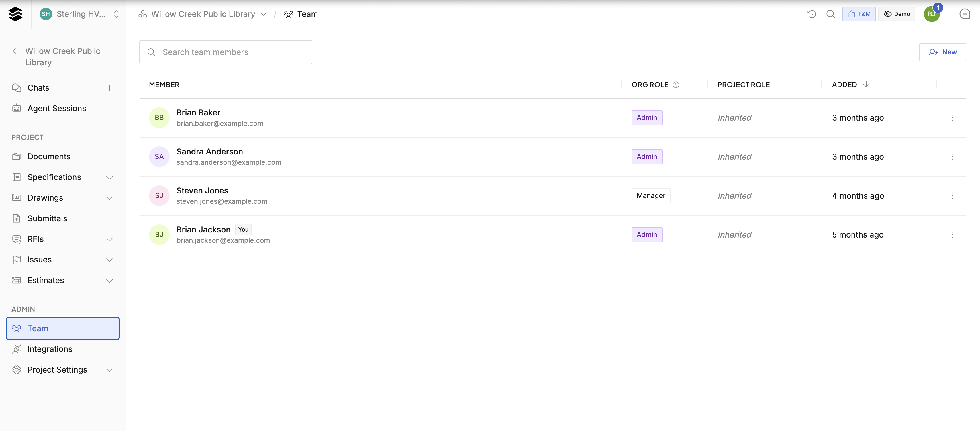Image resolution: width=980 pixels, height=431 pixels.
Task: Select brian.baker@example.com email text
Action: (x=219, y=124)
